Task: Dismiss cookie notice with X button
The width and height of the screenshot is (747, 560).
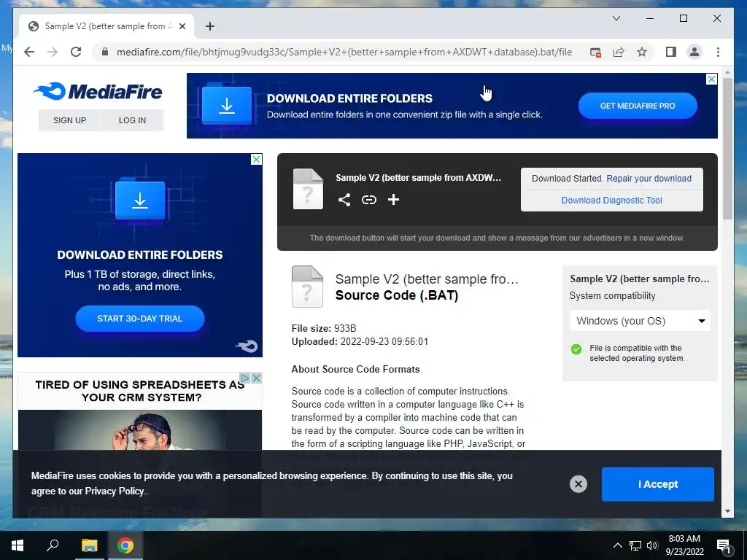Action: point(578,484)
